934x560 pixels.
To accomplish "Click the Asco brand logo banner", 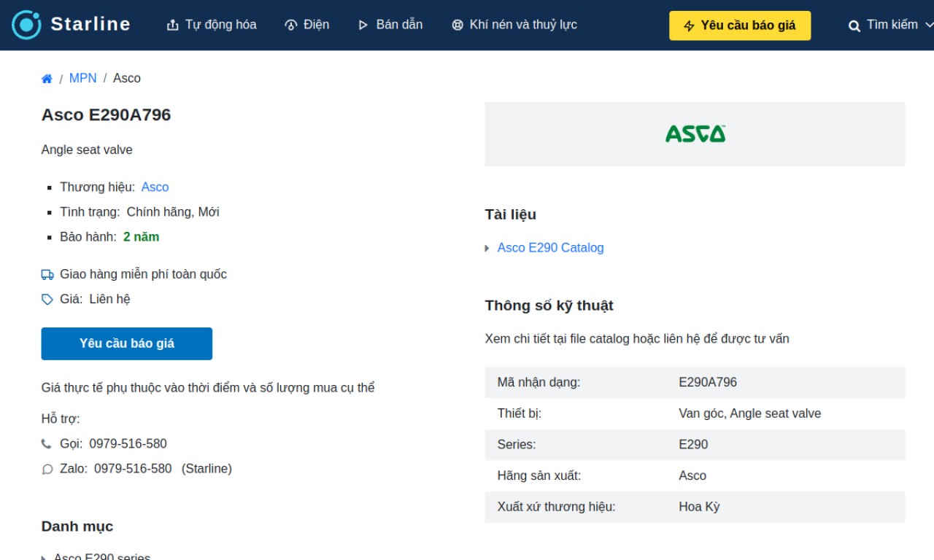I will [x=695, y=134].
